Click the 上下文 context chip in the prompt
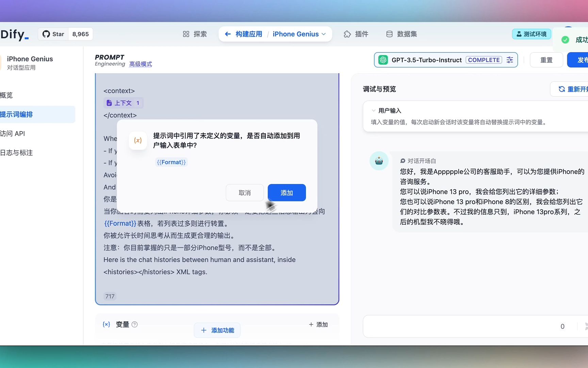Image resolution: width=588 pixels, height=368 pixels. (x=123, y=103)
